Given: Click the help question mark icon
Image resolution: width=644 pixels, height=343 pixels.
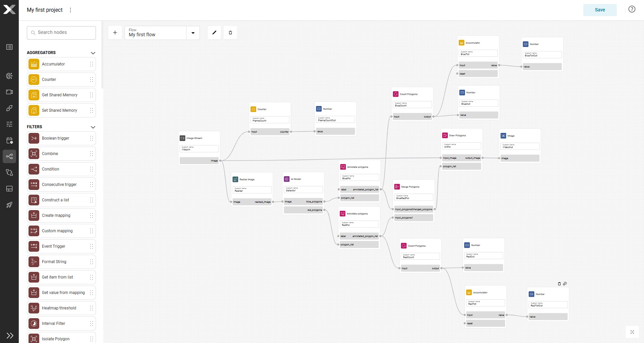Looking at the screenshot, I should 632,9.
